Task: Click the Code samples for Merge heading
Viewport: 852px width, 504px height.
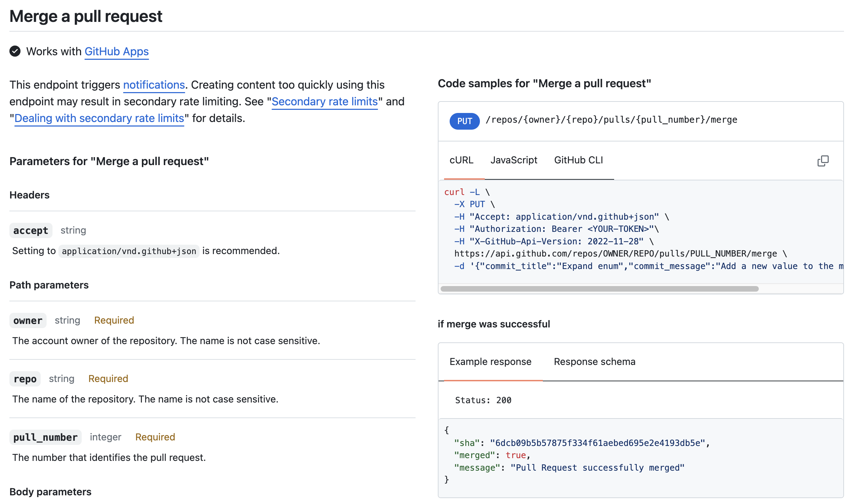Action: [x=544, y=83]
